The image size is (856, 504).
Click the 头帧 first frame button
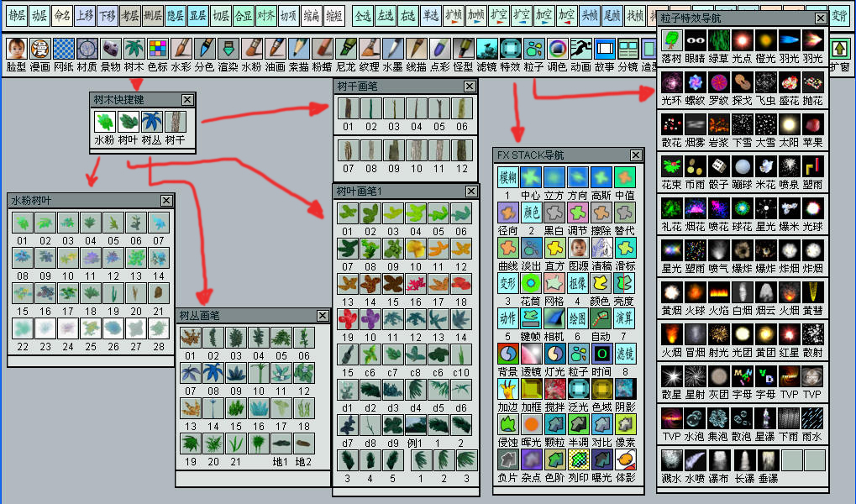tap(589, 16)
